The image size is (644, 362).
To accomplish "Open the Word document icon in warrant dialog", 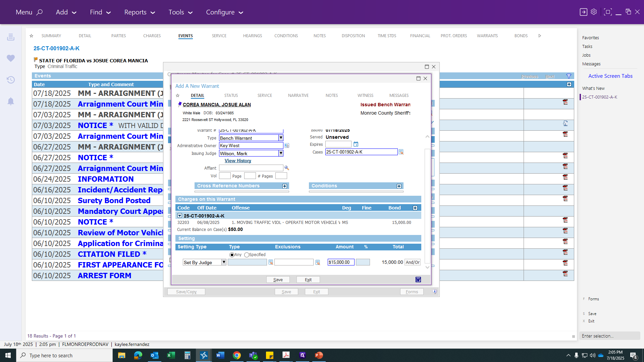I will click(x=418, y=280).
